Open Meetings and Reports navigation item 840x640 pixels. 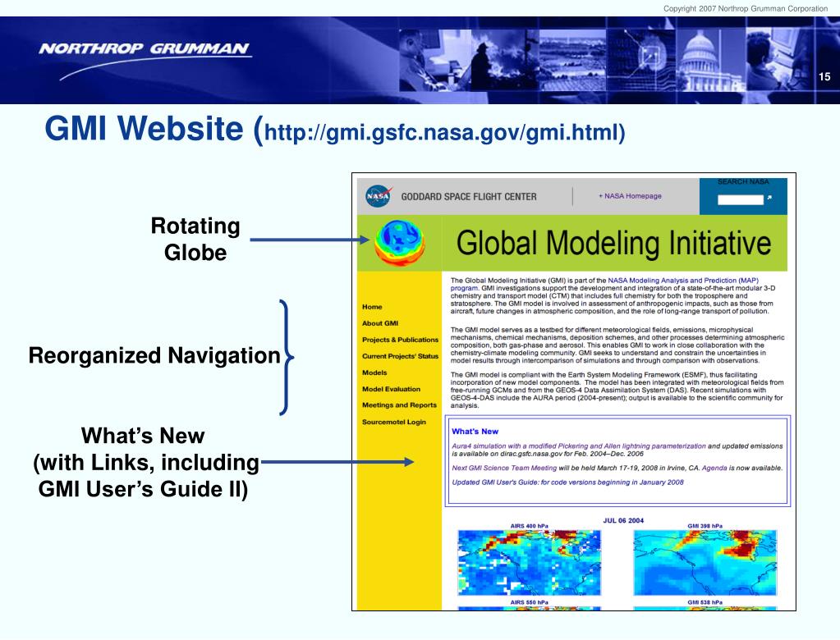[x=399, y=405]
